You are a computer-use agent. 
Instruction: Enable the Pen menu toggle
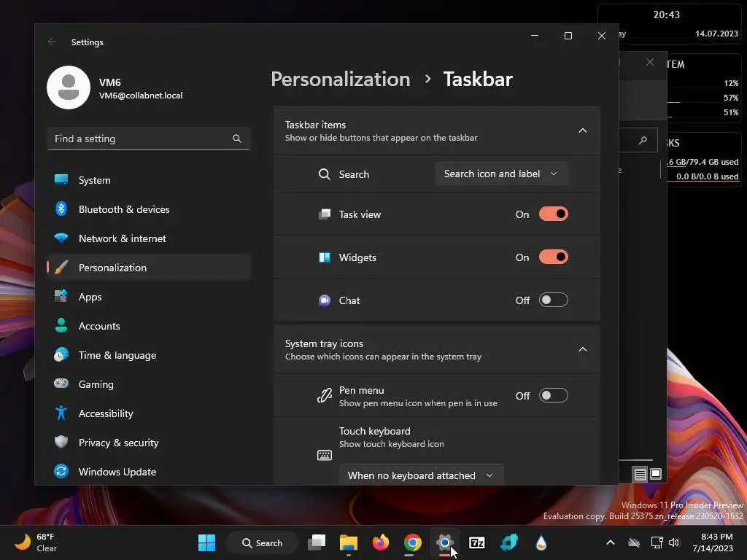tap(553, 395)
